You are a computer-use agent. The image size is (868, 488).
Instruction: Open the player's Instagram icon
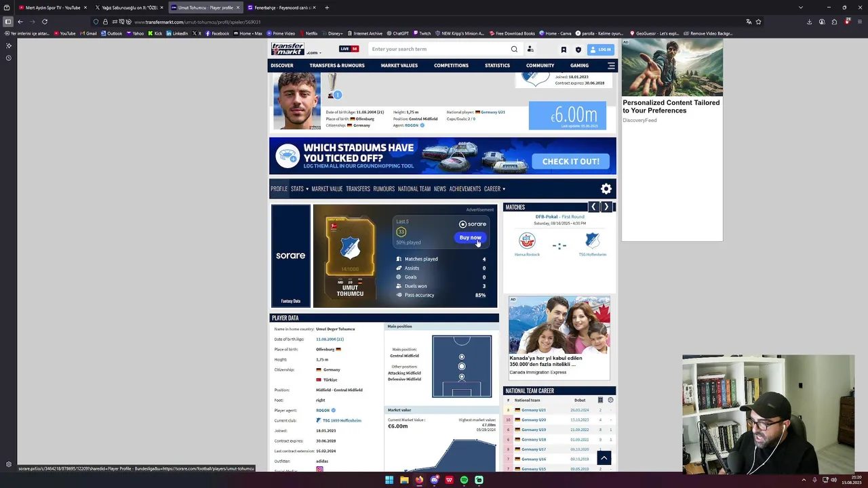coord(319,469)
